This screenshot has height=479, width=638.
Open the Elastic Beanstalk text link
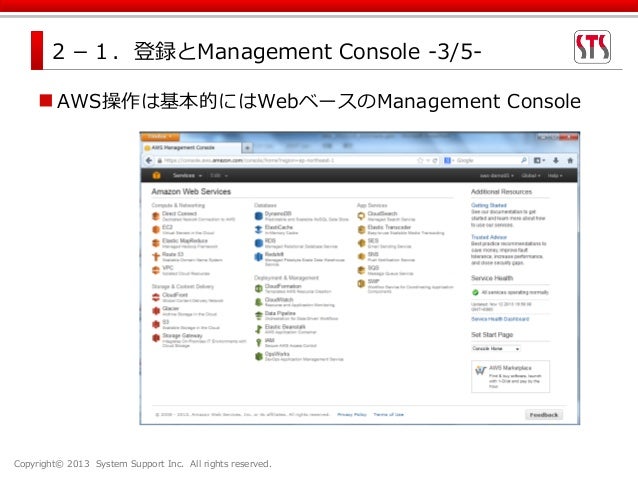(285, 327)
